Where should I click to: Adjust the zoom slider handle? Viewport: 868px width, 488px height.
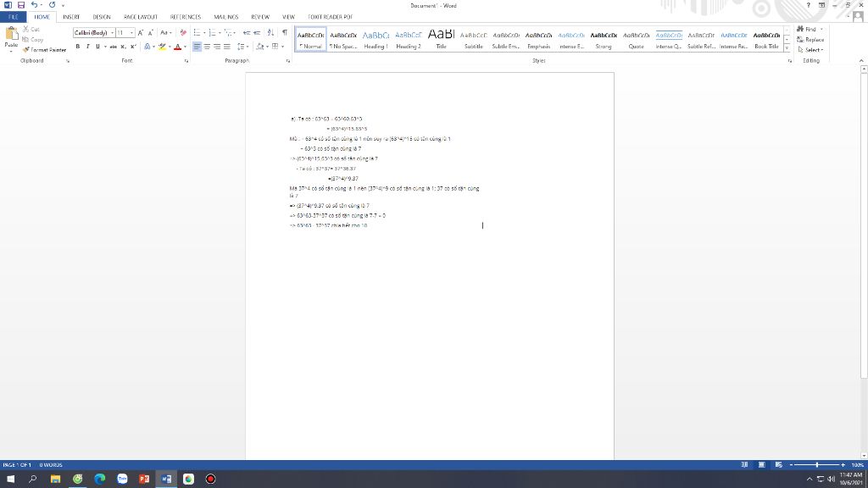point(817,465)
